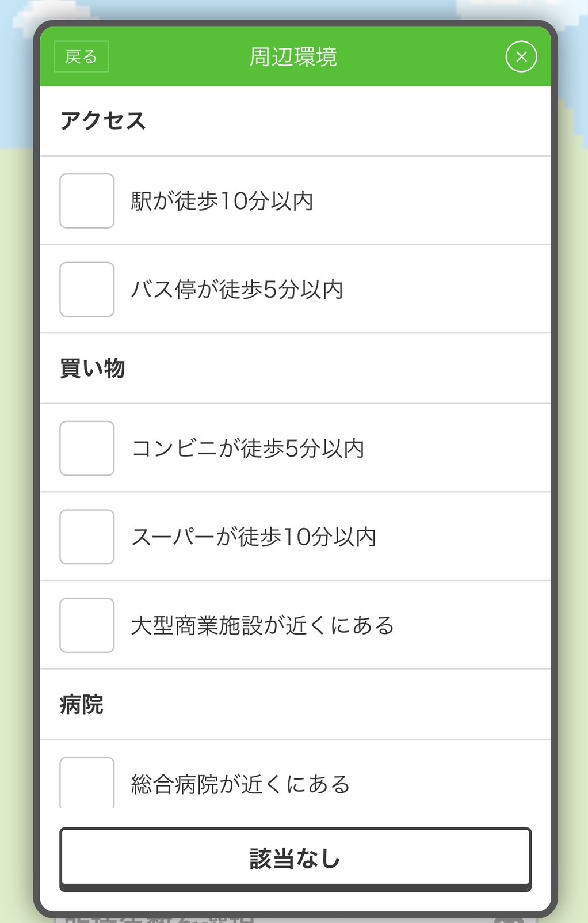Image resolution: width=588 pixels, height=923 pixels.
Task: Check the 総合病院が近くにある checkbox
Action: tap(87, 782)
